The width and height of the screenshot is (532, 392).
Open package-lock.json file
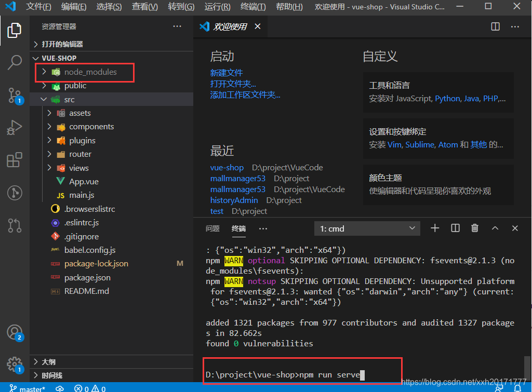[111, 263]
